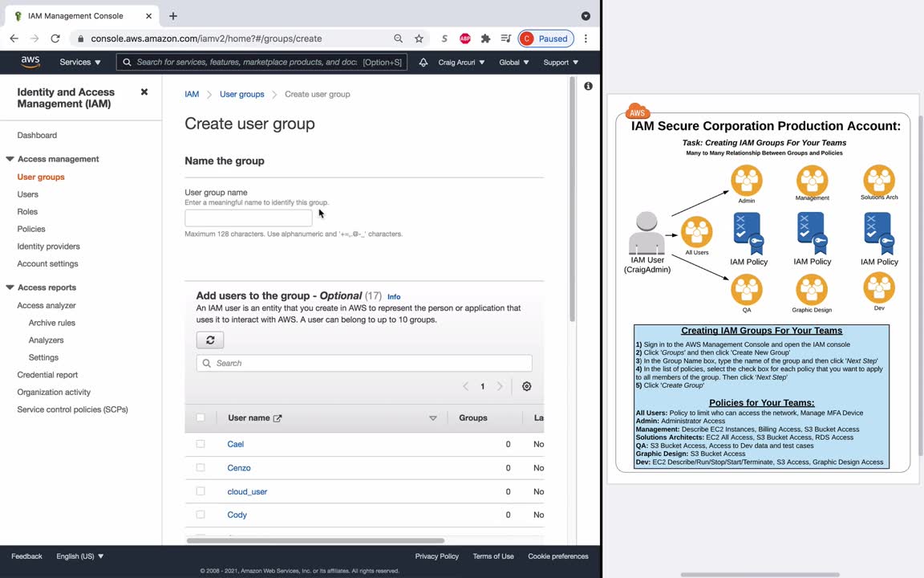Refresh the users list in the group form
This screenshot has height=578, width=924.
[210, 340]
